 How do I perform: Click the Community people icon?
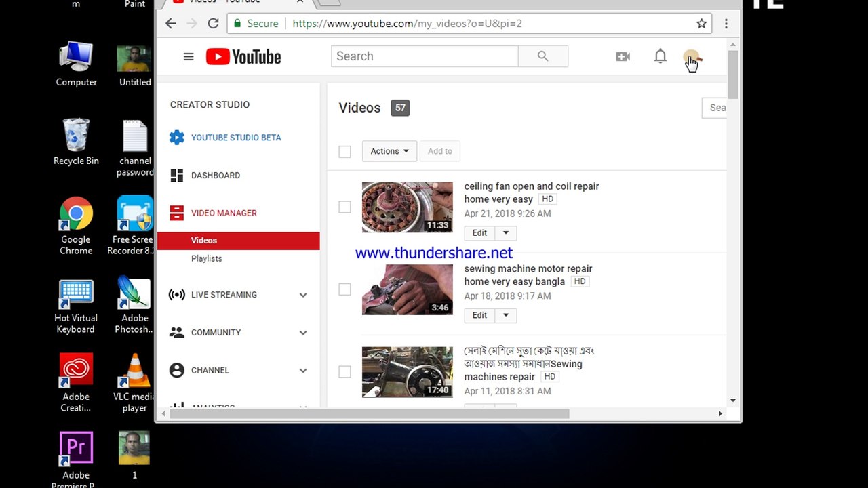coord(177,333)
